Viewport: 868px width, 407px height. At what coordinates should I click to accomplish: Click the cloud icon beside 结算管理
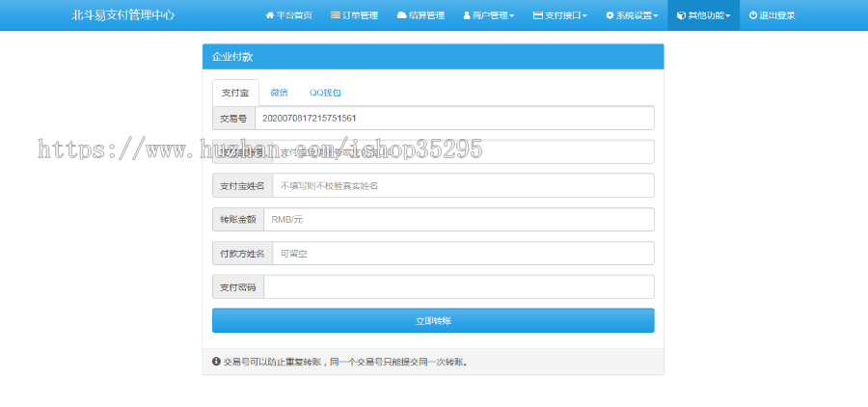tap(401, 15)
